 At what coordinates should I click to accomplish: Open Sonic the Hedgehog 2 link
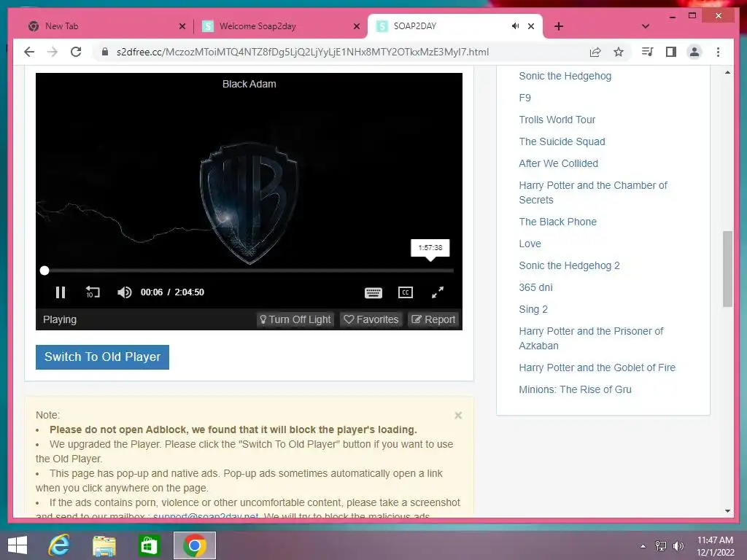569,265
